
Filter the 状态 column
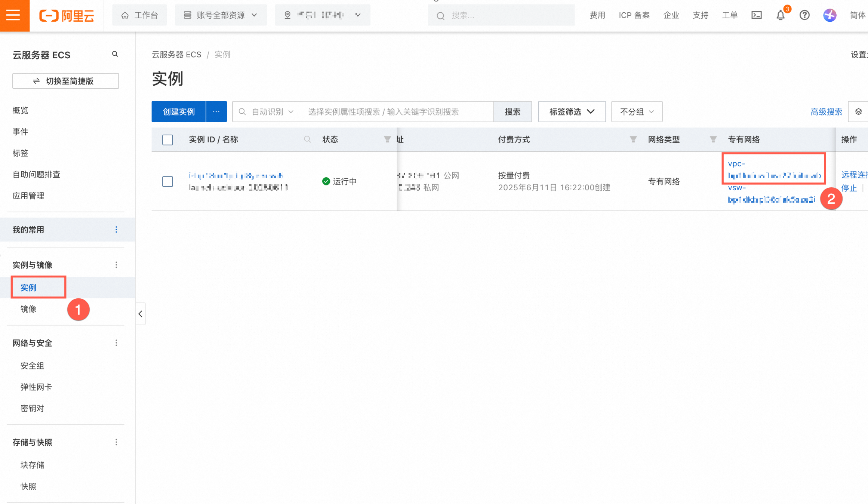point(387,139)
